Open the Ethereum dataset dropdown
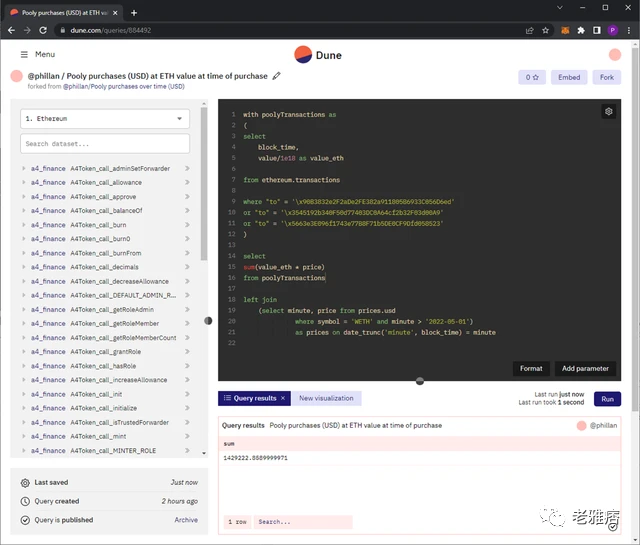Screen dimensions: 640x545 105,118
